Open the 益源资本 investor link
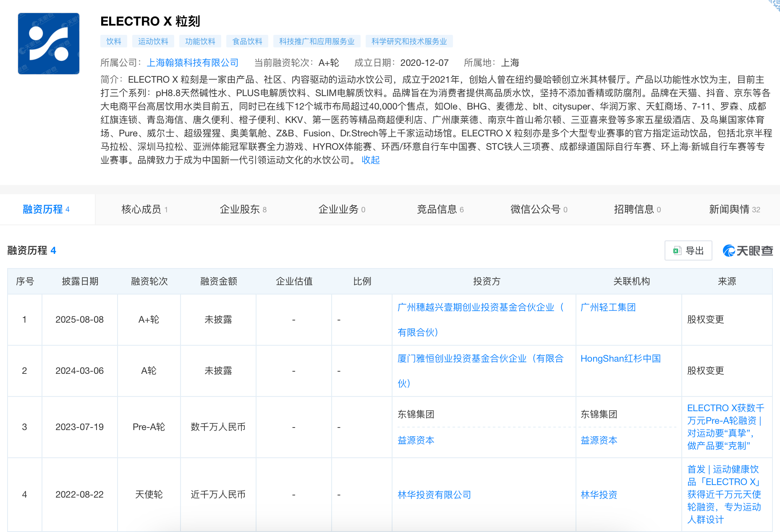This screenshot has width=780, height=532. 416,441
